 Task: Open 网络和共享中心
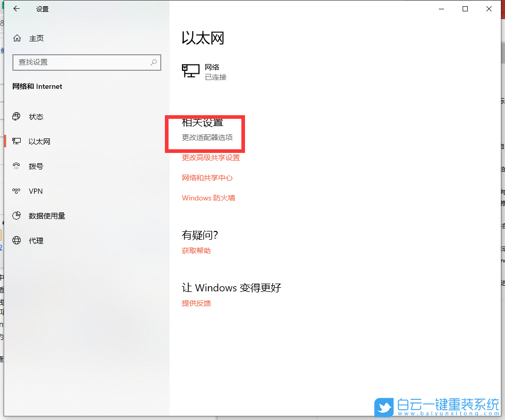pyautogui.click(x=208, y=178)
